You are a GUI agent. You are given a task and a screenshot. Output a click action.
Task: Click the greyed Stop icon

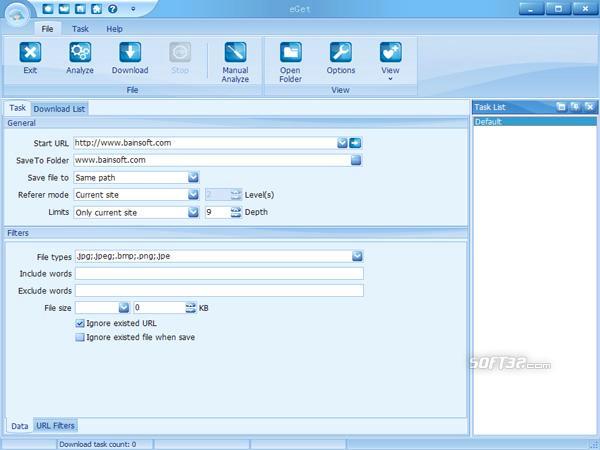tap(180, 52)
